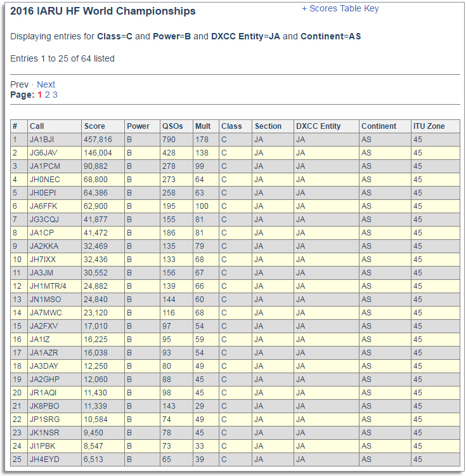Image resolution: width=466 pixels, height=476 pixels.
Task: Go to the Next results page
Action: click(x=46, y=84)
